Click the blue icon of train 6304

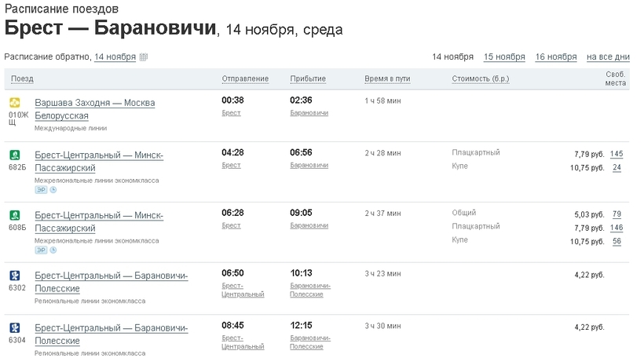click(x=14, y=327)
